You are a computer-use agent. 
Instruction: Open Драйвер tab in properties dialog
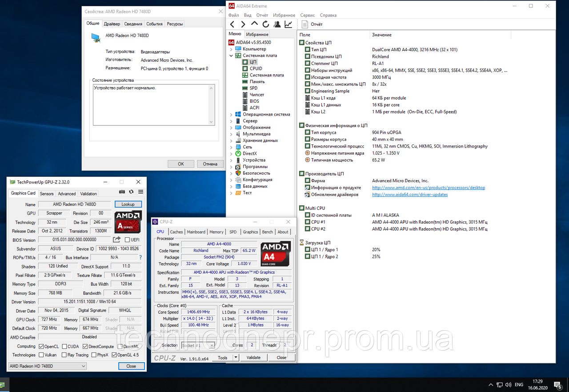[x=112, y=24]
